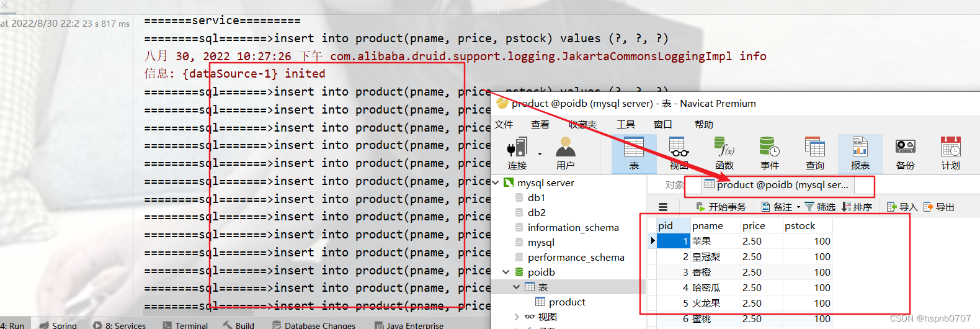This screenshot has width=980, height=329.
Task: Click the price column header
Action: click(x=762, y=225)
